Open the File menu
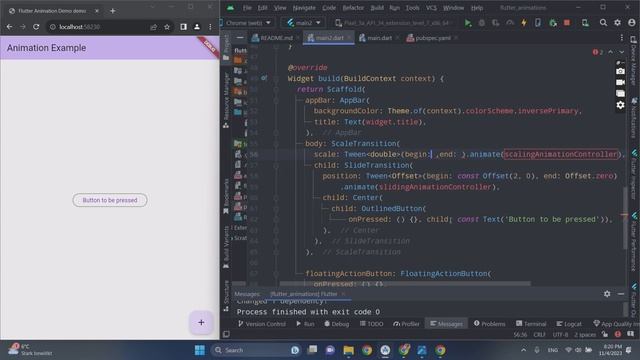 [x=247, y=8]
